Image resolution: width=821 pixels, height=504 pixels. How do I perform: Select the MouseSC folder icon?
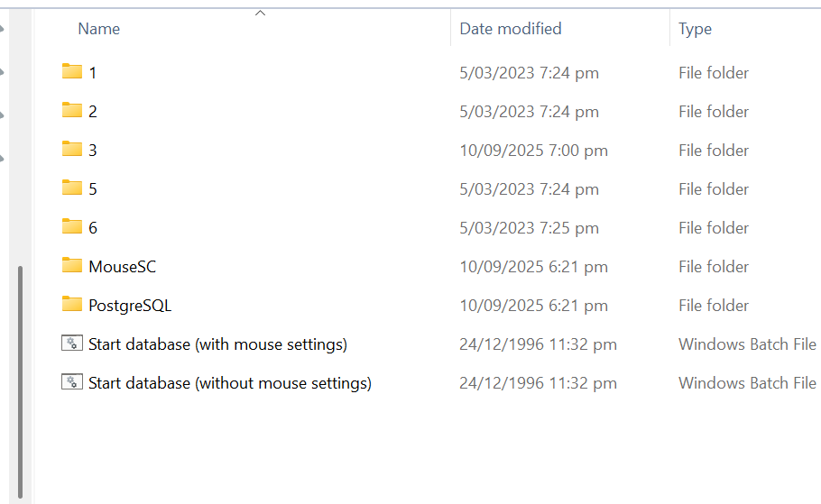click(72, 266)
